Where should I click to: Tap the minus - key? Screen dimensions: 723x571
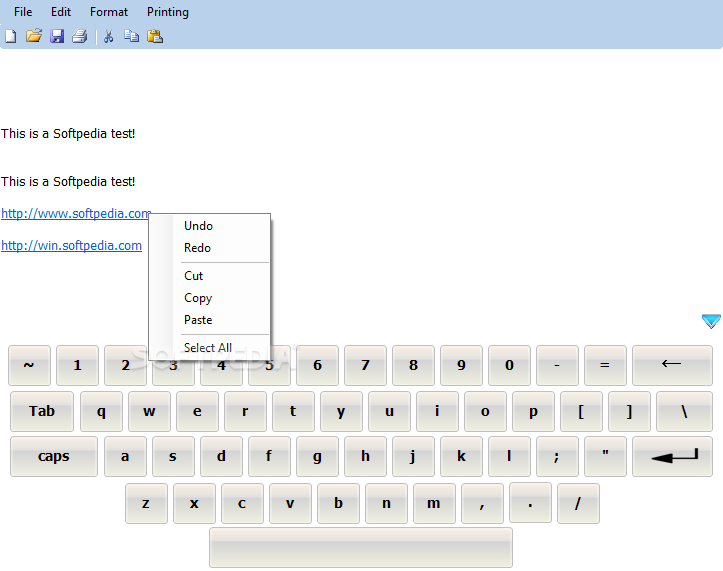(557, 365)
